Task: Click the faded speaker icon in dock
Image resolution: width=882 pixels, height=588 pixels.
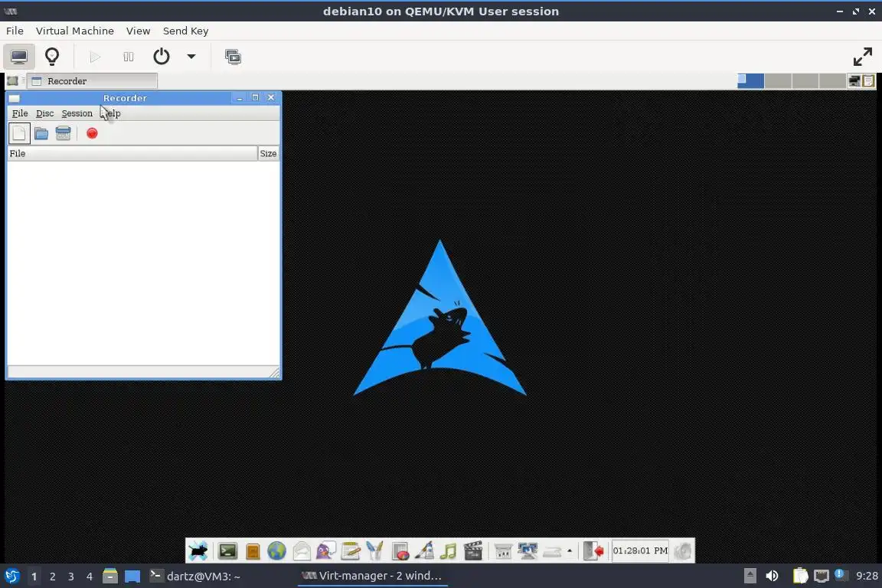Action: (x=683, y=550)
